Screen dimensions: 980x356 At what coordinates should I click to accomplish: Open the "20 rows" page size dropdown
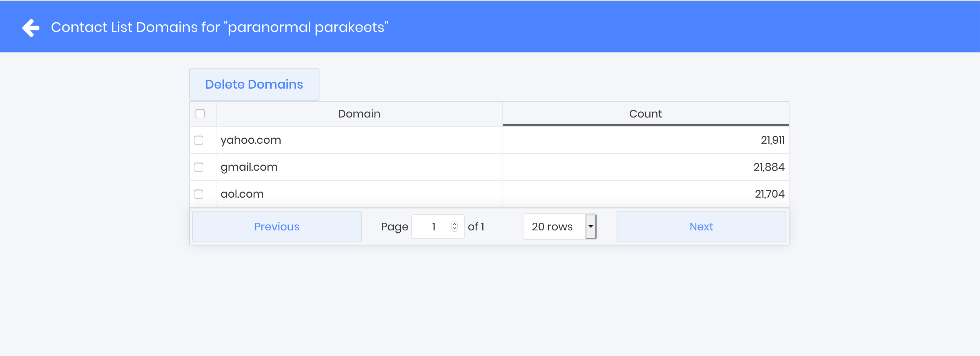click(x=559, y=227)
